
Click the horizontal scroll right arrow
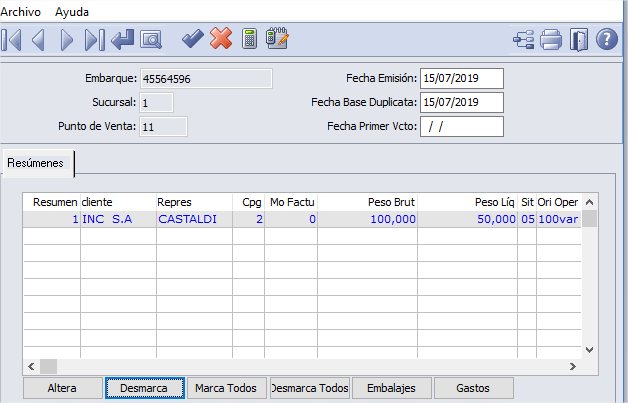tap(573, 366)
